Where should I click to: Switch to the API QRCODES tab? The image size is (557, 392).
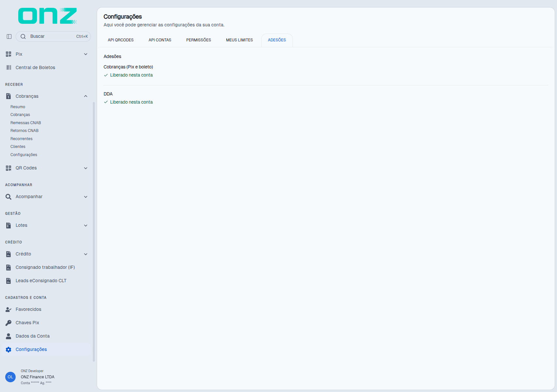pyautogui.click(x=121, y=40)
